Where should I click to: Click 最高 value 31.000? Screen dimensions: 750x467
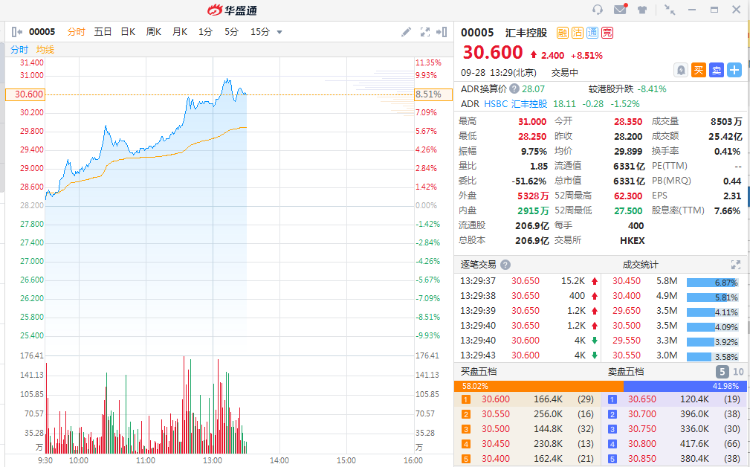(532, 122)
